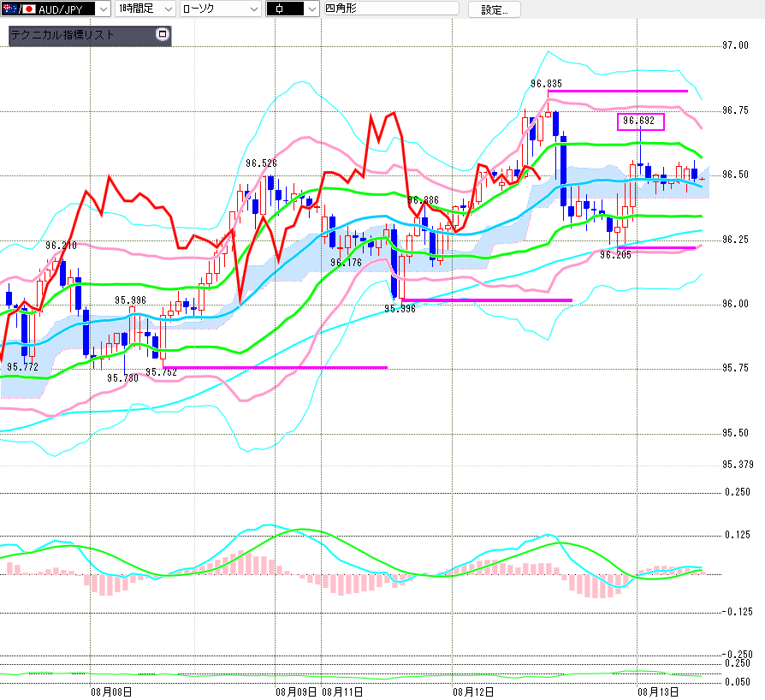Open the ローソク chart type dropdown

(x=221, y=9)
